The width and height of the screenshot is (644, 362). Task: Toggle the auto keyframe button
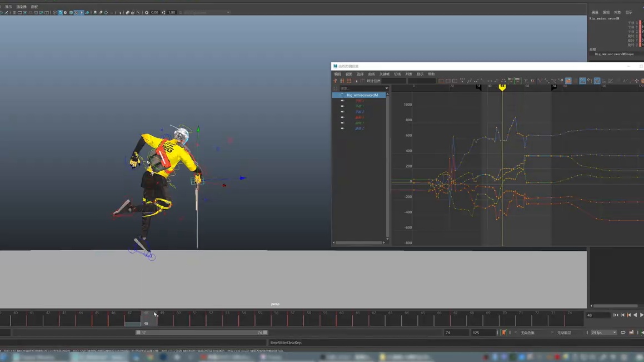pos(503,333)
